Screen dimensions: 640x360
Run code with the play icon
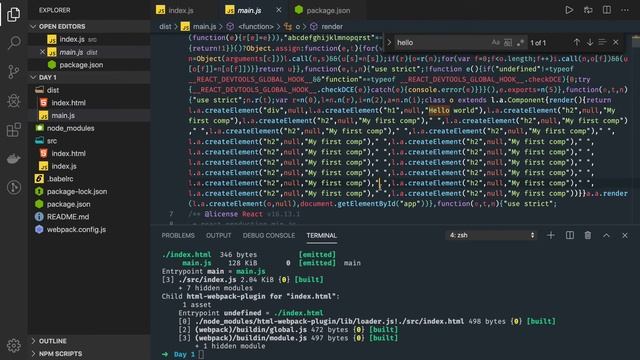(569, 10)
